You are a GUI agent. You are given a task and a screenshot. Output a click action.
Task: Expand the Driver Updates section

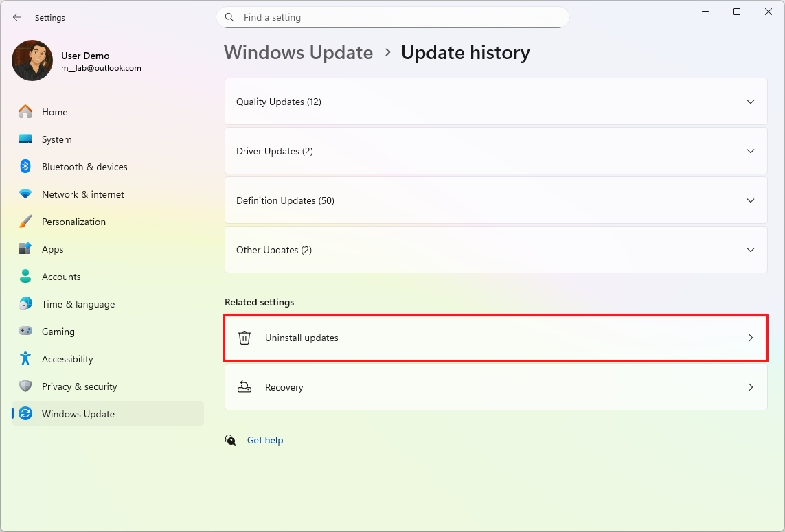751,150
